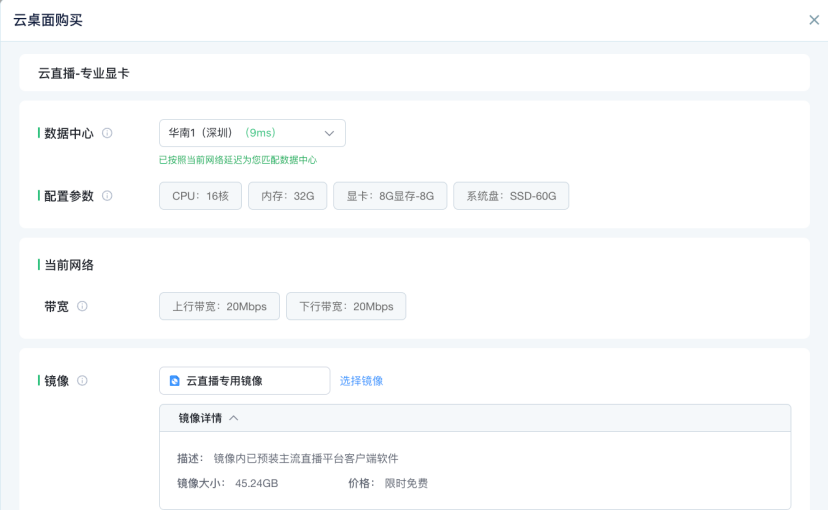Screen dimensions: 828x510
Task: Click the 上行带宽：20Mbps tag
Action: [x=219, y=306]
